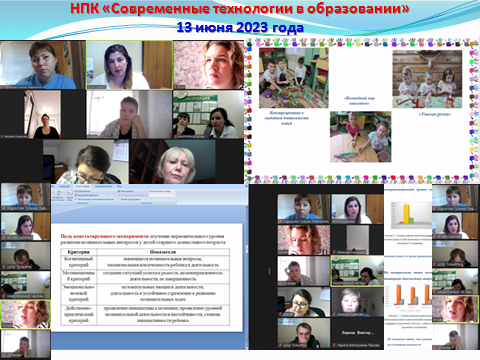Viewport: 480px width, 360px height.
Task: Select the Скрыть слайд ribbon icon
Action: pyautogui.click(x=70, y=195)
